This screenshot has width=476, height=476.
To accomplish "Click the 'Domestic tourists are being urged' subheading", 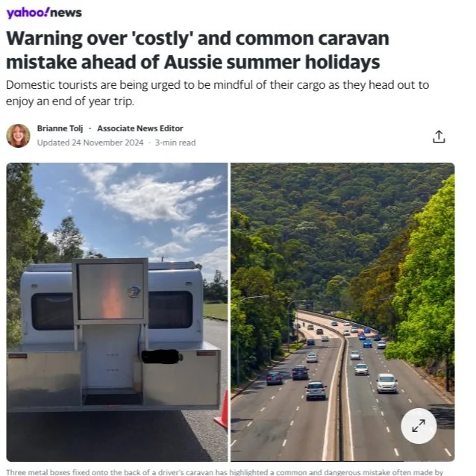I will click(217, 93).
